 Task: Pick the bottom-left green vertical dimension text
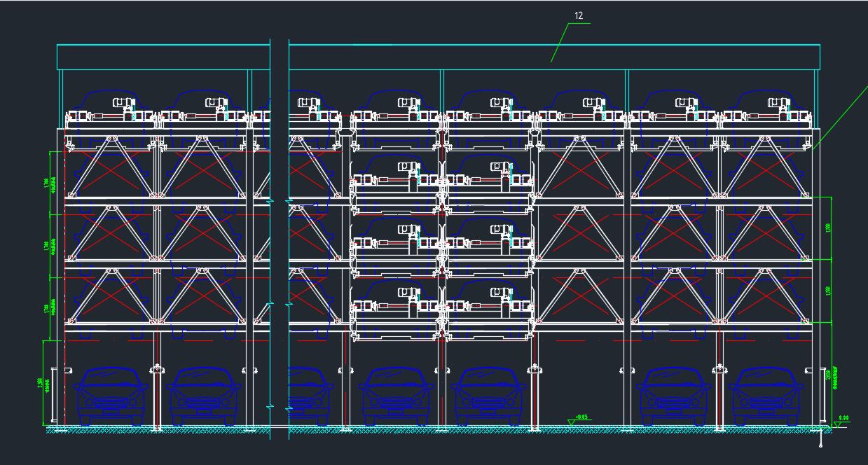coord(47,384)
